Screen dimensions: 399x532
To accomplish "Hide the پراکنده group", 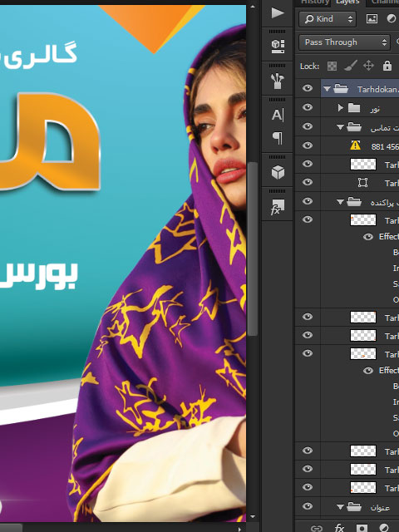I will pos(308,201).
